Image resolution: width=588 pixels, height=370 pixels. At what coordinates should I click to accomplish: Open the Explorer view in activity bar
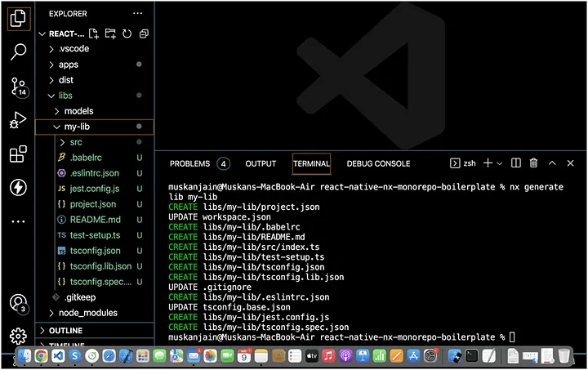[x=18, y=18]
